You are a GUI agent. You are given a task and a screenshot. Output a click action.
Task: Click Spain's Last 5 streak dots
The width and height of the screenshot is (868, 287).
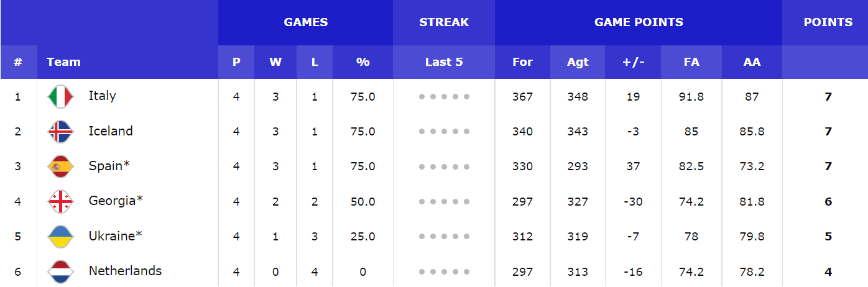pyautogui.click(x=444, y=166)
